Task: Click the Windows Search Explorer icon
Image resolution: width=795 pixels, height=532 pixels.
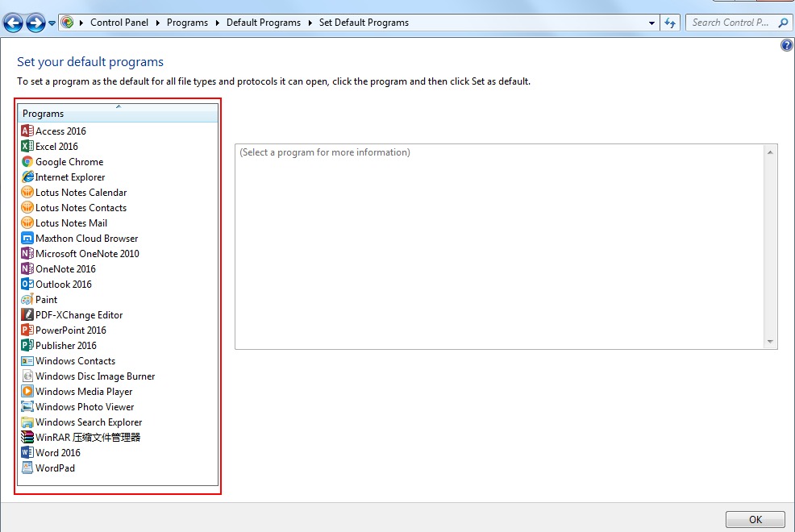Action: tap(27, 422)
